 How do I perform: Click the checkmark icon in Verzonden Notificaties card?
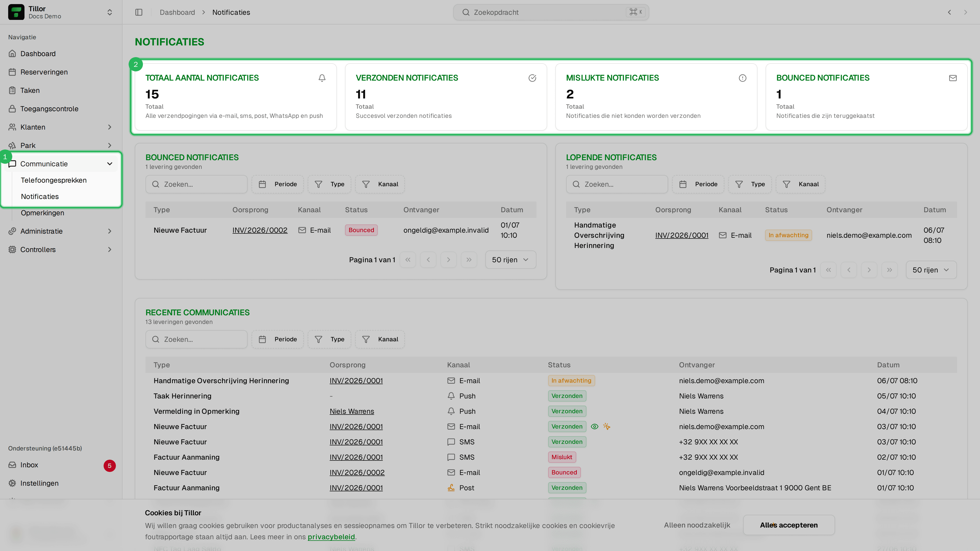pyautogui.click(x=532, y=78)
